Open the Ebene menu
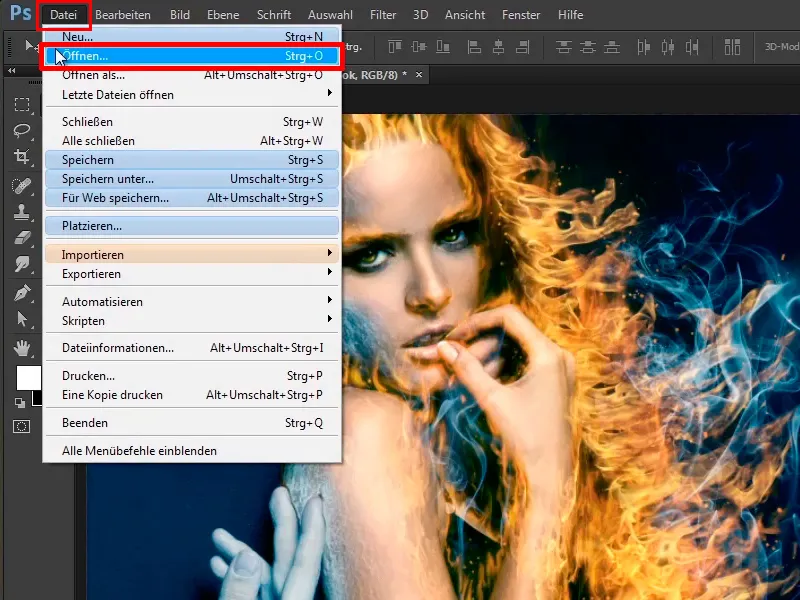 pyautogui.click(x=223, y=15)
